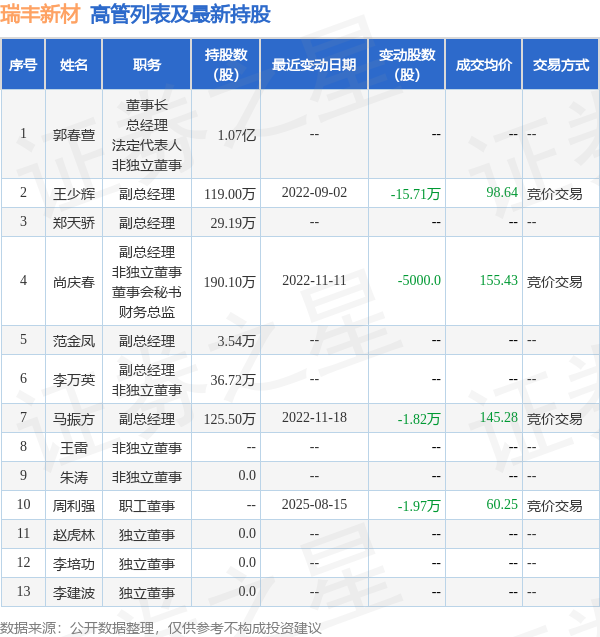
Task: Select the name 赵虎林
Action: click(x=74, y=535)
